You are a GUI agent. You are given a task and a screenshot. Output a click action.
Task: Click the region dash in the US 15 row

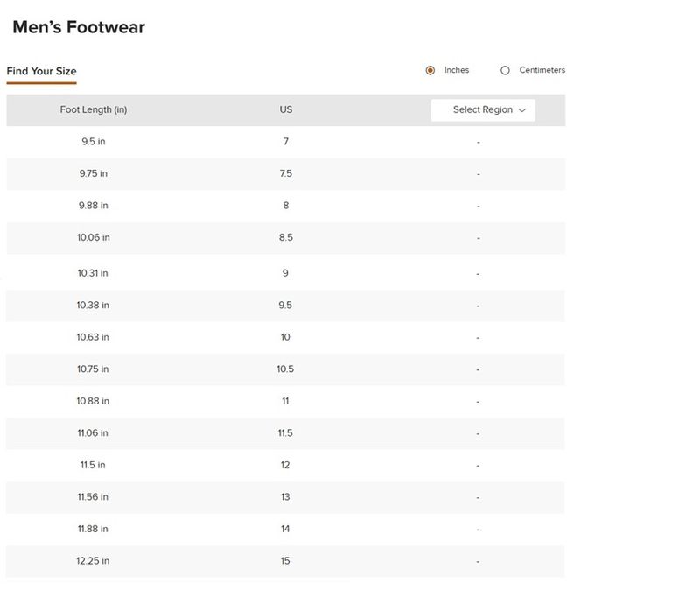479,561
